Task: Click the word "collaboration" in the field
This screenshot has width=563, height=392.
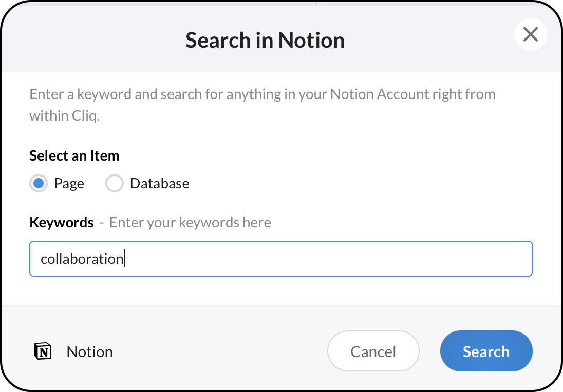Action: 82,259
